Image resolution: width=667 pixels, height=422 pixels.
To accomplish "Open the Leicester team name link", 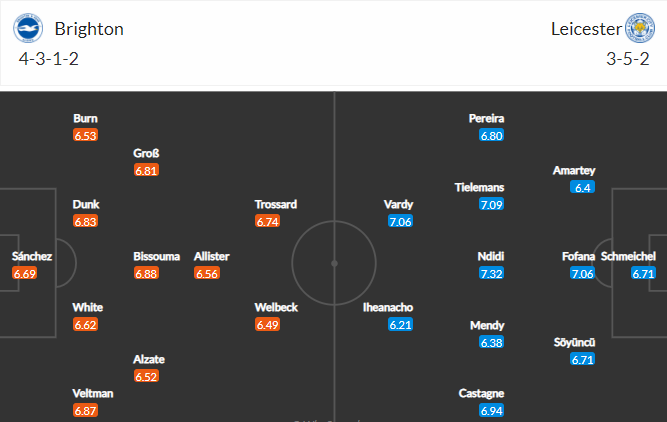I will point(586,29).
